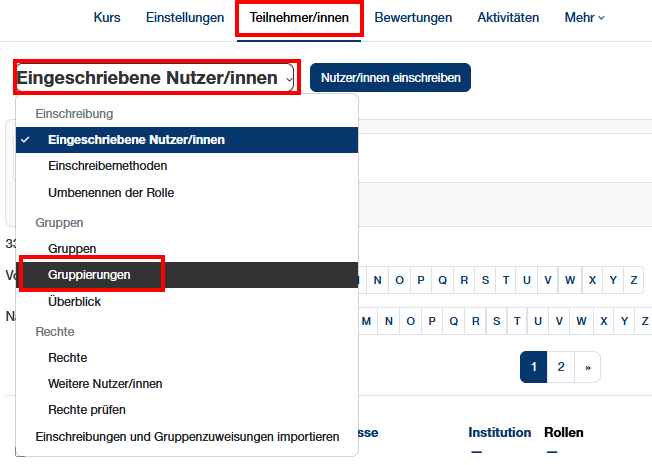Expand the Mehr dropdown menu

[585, 18]
